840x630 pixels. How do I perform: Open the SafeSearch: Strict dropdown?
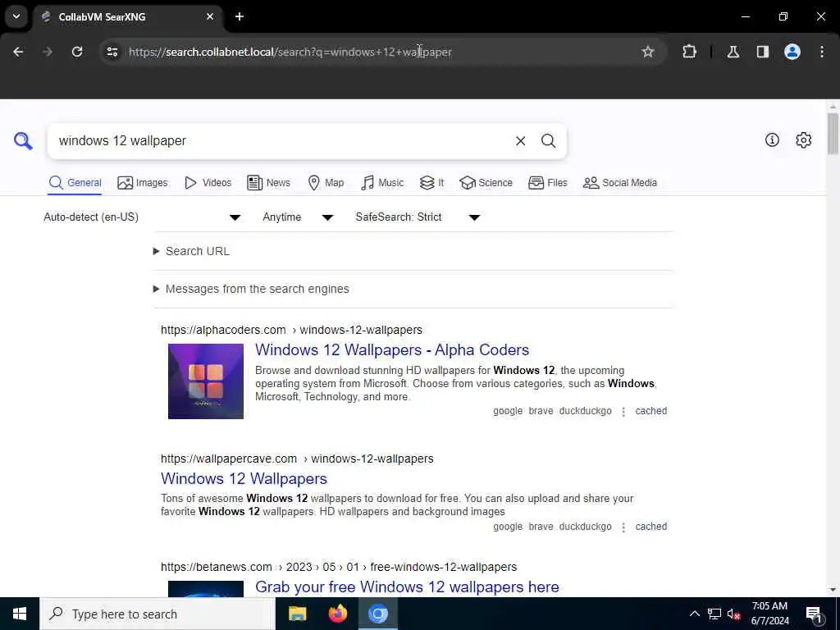click(x=418, y=217)
